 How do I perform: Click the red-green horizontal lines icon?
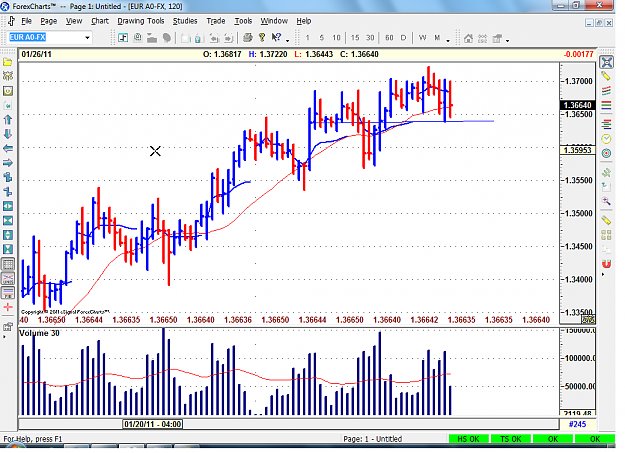606,105
